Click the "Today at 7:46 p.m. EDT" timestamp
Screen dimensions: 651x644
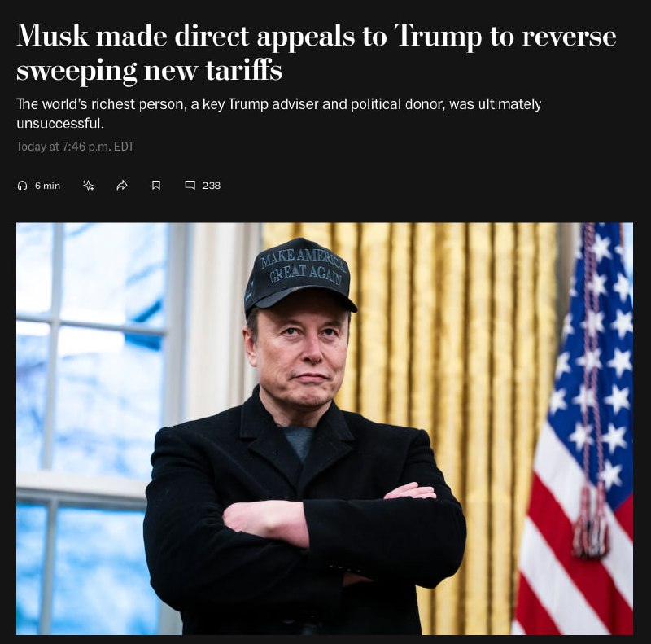pyautogui.click(x=75, y=147)
